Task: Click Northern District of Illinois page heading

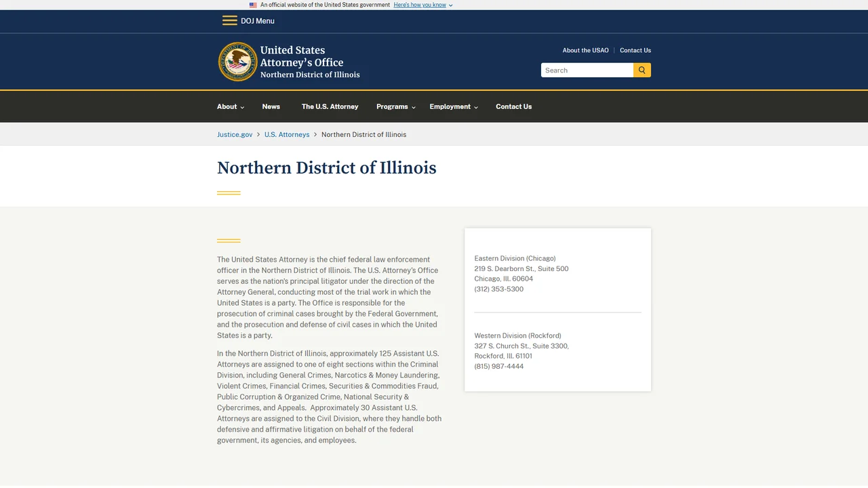Action: 327,167
